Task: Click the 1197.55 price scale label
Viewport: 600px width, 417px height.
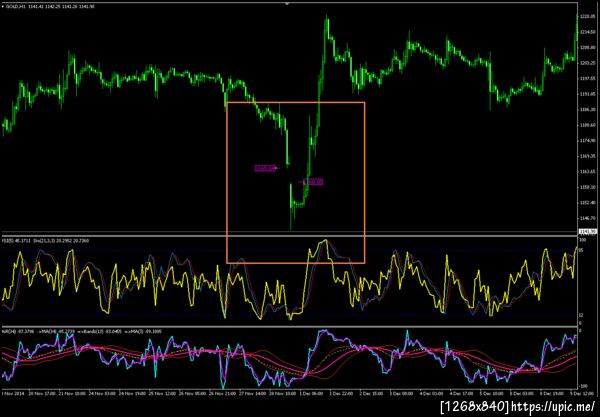Action: point(587,79)
